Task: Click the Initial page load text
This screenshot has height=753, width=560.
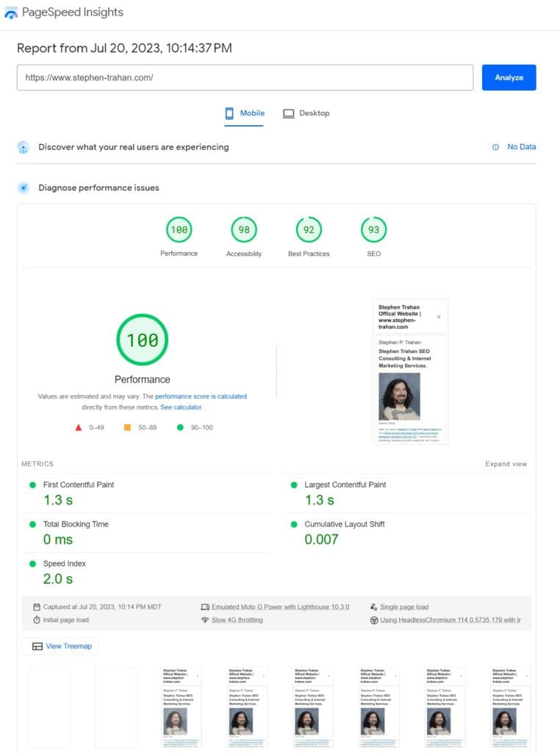Action: [65, 620]
